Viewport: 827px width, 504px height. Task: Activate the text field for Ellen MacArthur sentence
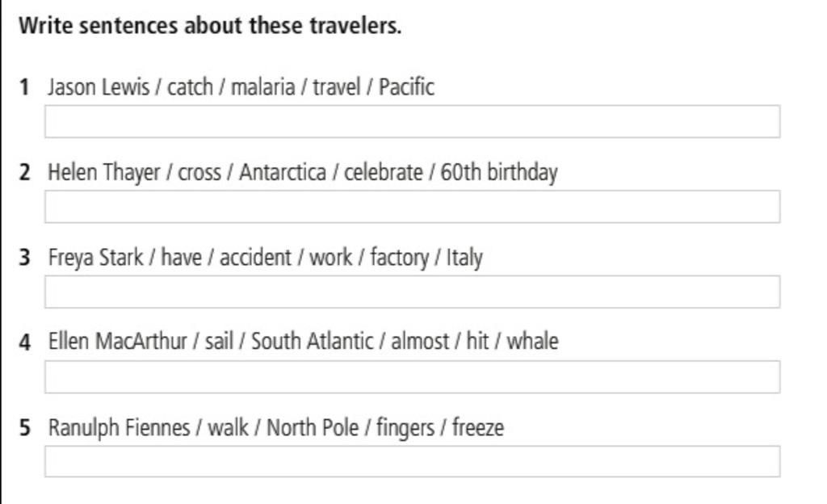413,377
